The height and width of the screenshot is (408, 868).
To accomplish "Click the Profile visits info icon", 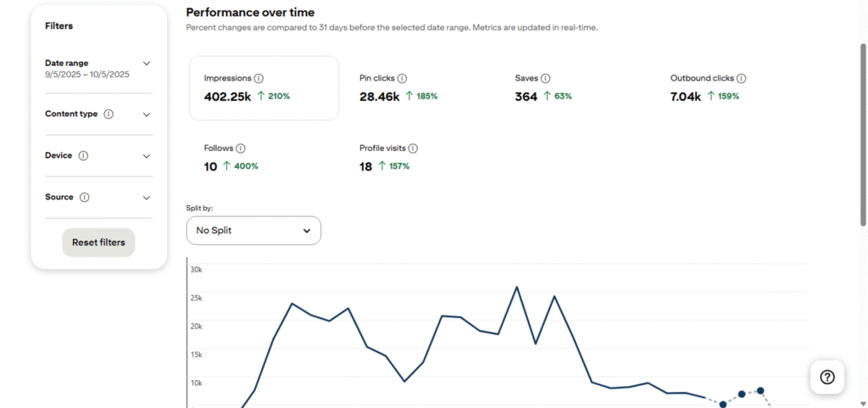I will click(413, 148).
